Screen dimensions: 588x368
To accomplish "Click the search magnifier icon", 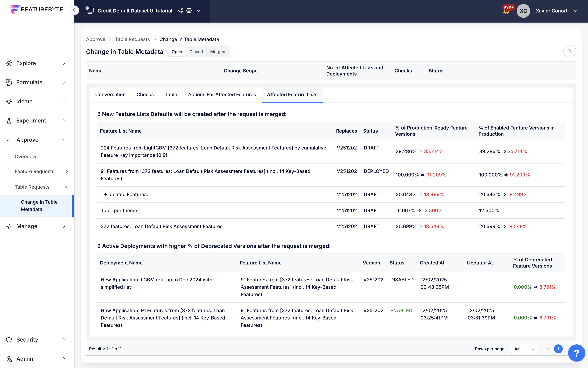I will point(570,51).
